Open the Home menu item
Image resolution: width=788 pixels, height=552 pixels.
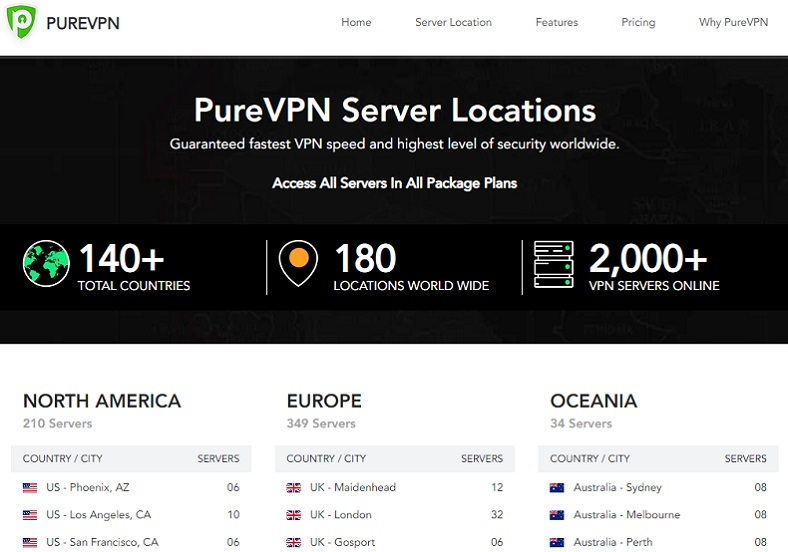356,22
